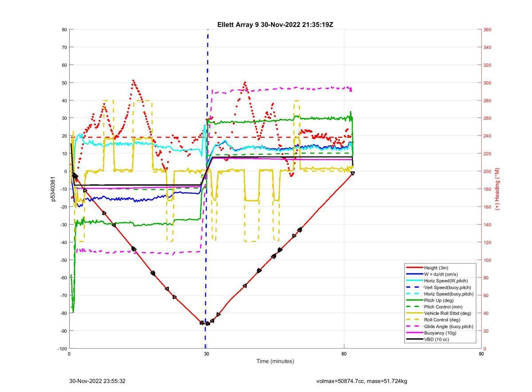Screen dimensions: 532x392
Task: Click the heading axis tick label "140"
Action: click(487, 225)
